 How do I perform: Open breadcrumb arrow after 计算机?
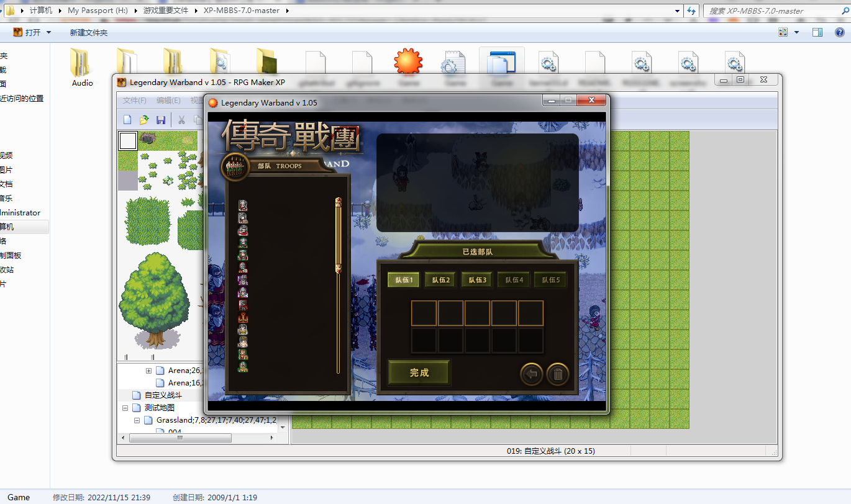point(60,11)
